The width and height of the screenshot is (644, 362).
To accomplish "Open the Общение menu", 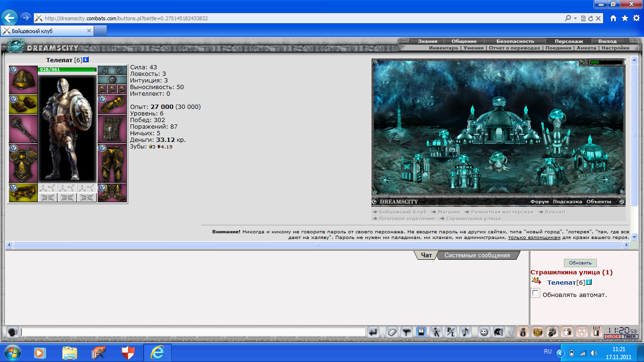I will pyautogui.click(x=464, y=41).
